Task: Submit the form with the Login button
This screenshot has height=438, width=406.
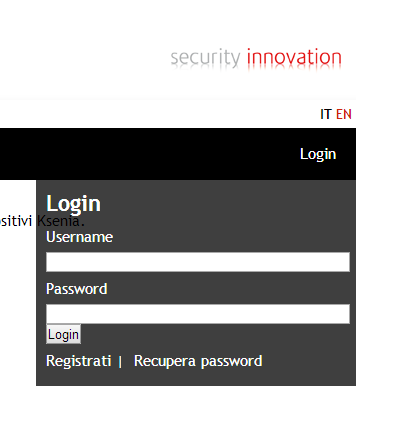Action: 63,334
